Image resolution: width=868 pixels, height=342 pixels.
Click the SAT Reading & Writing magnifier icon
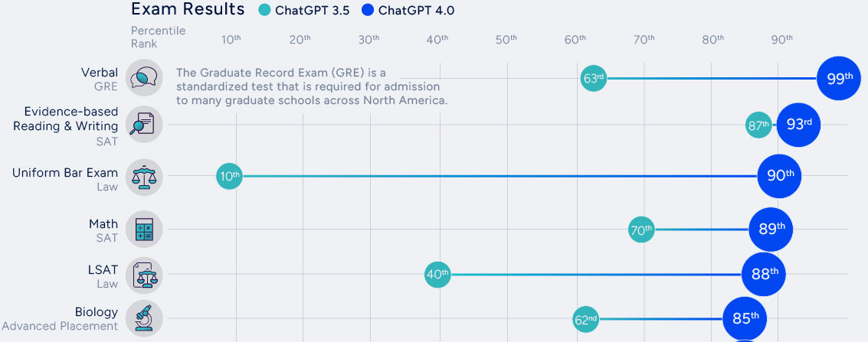pos(144,124)
